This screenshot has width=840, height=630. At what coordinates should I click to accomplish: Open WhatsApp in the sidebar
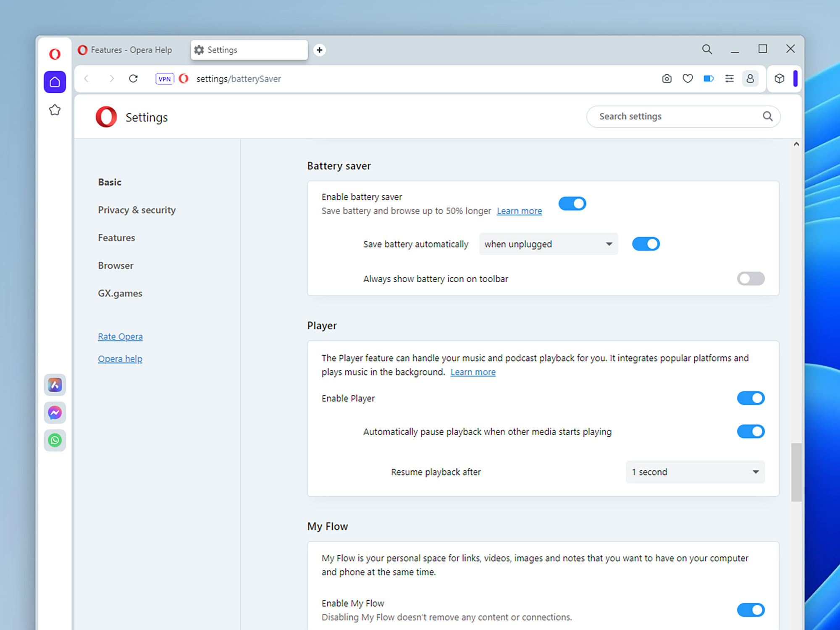(x=55, y=440)
